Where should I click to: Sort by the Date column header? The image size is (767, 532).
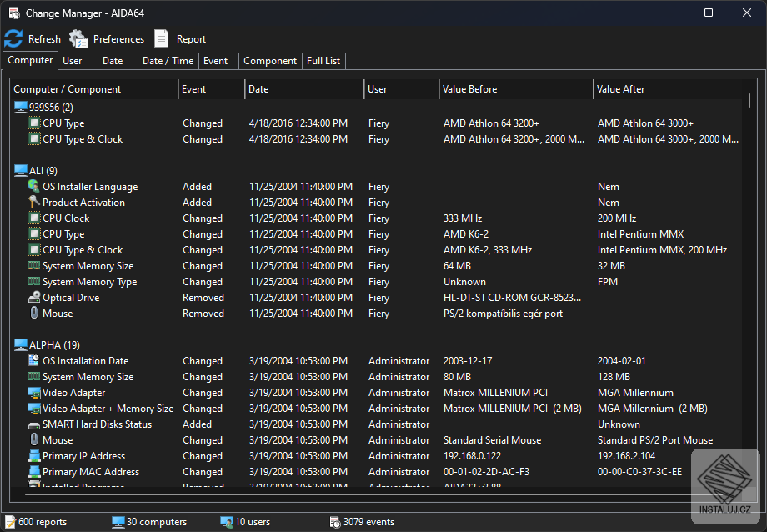[304, 89]
